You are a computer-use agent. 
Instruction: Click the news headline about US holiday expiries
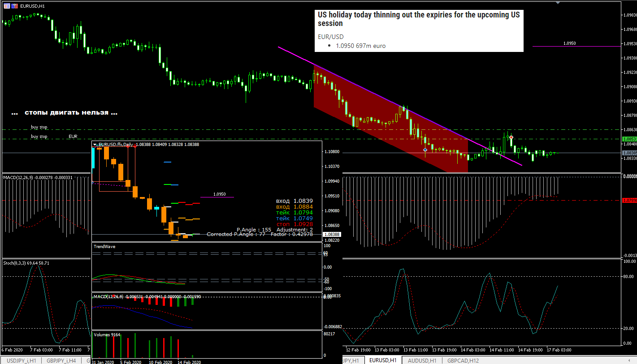coord(419,19)
